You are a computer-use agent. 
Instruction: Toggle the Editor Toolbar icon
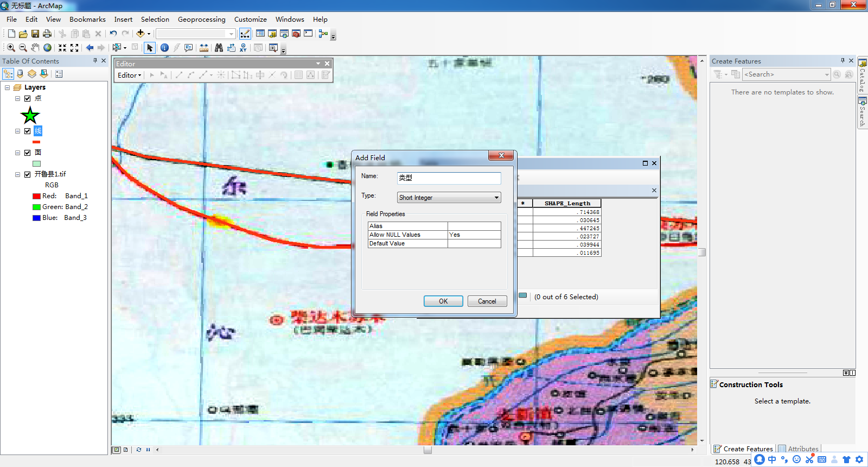(245, 34)
